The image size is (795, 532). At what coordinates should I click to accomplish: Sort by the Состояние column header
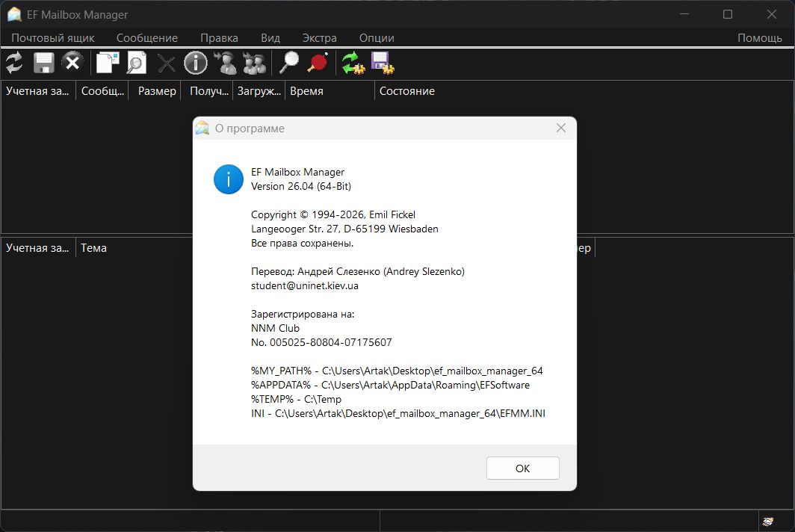407,91
